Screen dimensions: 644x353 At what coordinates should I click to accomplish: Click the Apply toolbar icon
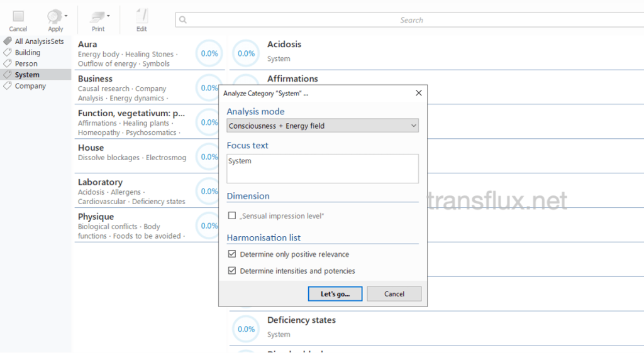click(55, 17)
